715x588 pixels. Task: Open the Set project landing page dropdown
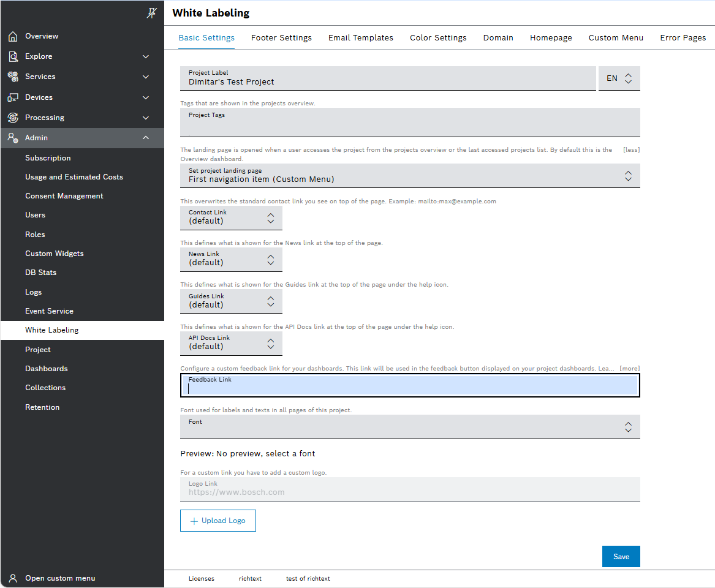(x=410, y=176)
